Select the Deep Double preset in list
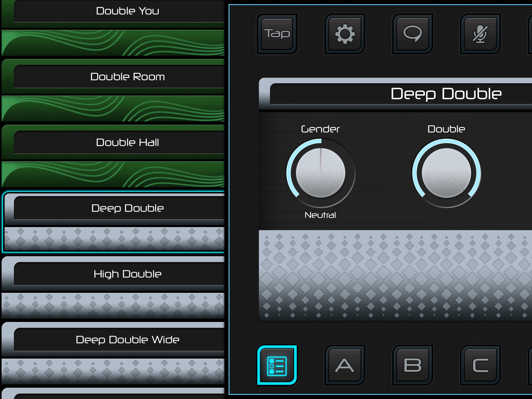Viewport: 532px width, 399px height. point(127,208)
